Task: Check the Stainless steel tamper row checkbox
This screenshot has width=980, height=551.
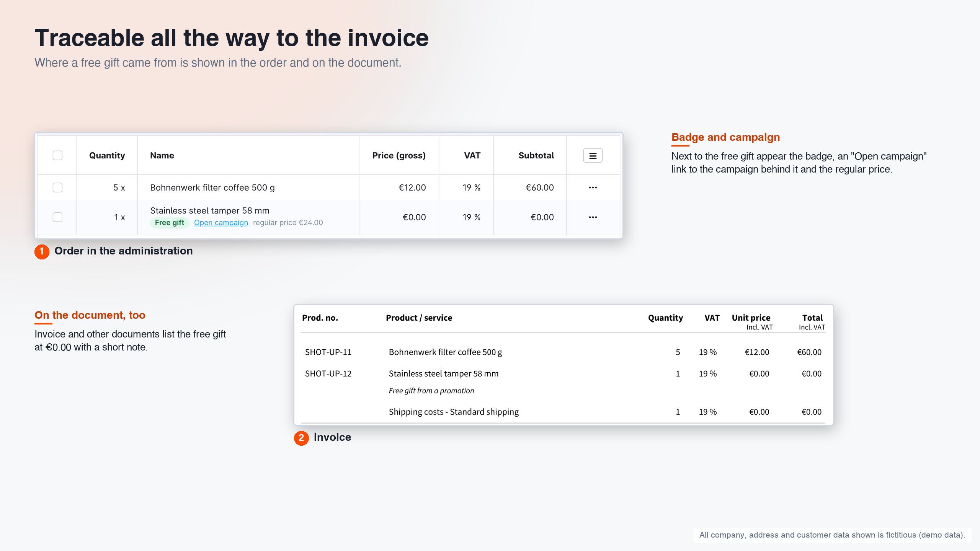Action: click(57, 217)
